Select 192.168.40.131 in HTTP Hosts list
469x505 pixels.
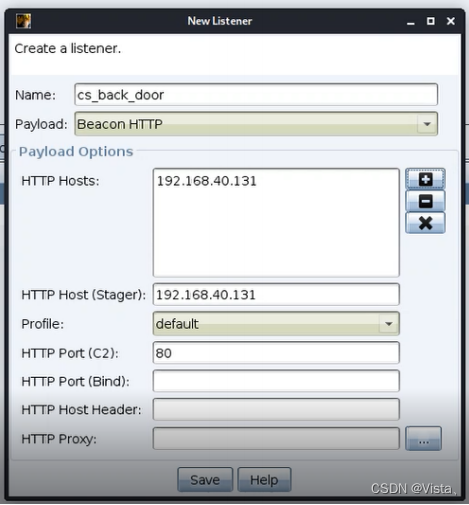[207, 181]
